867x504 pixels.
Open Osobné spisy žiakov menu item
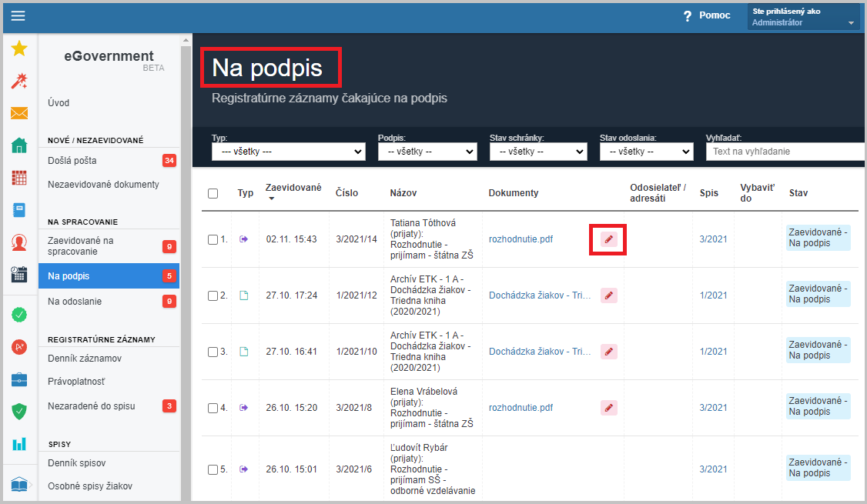(109, 486)
